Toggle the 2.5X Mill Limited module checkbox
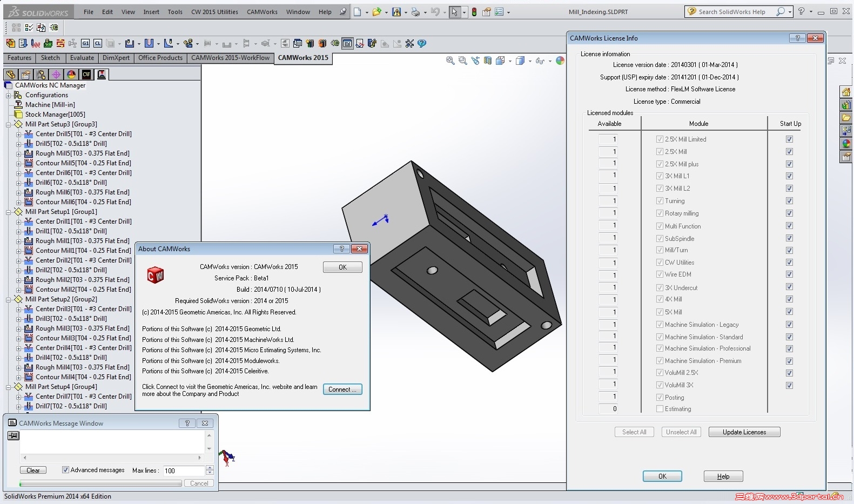Image resolution: width=854 pixels, height=504 pixels. [x=660, y=139]
